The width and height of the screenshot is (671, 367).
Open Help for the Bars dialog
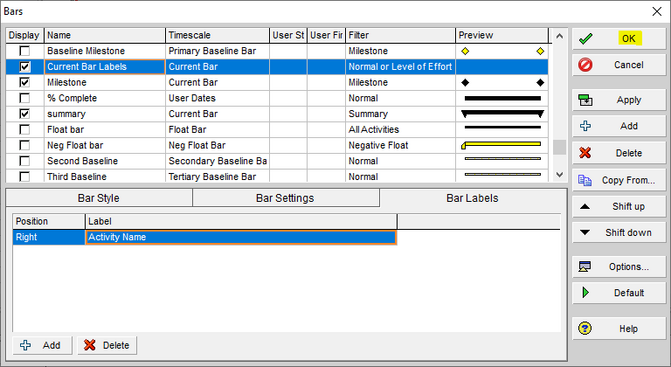click(619, 329)
